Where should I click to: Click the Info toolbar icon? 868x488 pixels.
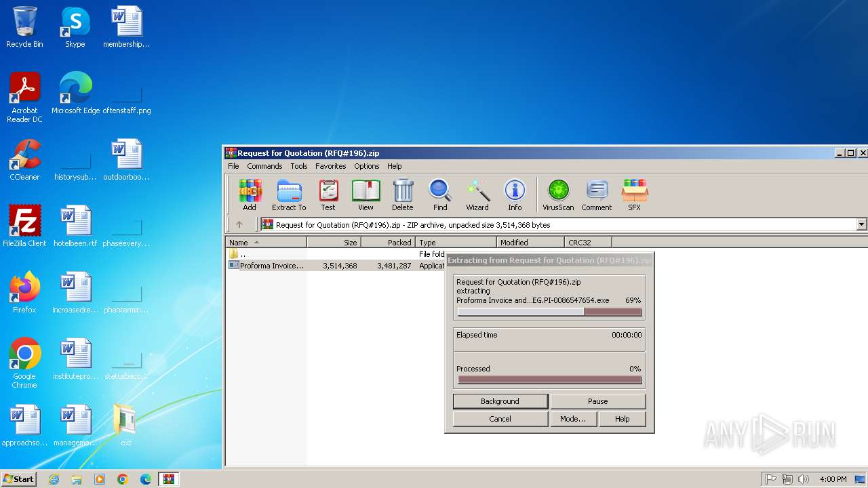click(515, 195)
